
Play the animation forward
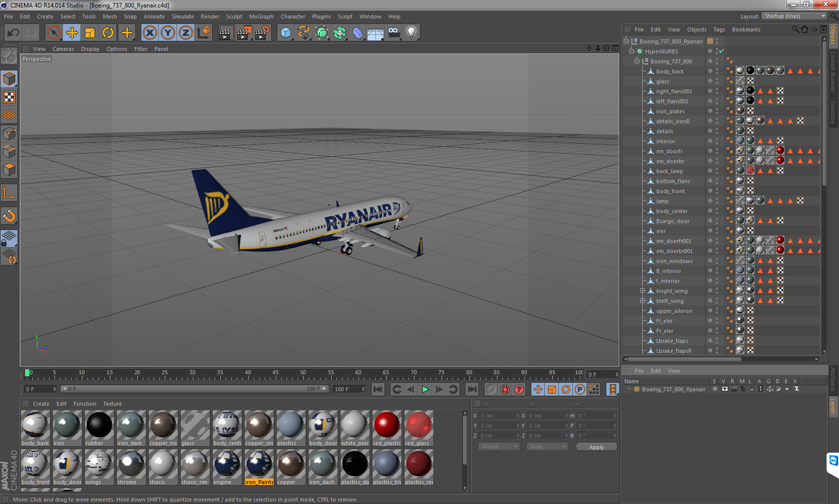click(x=425, y=389)
